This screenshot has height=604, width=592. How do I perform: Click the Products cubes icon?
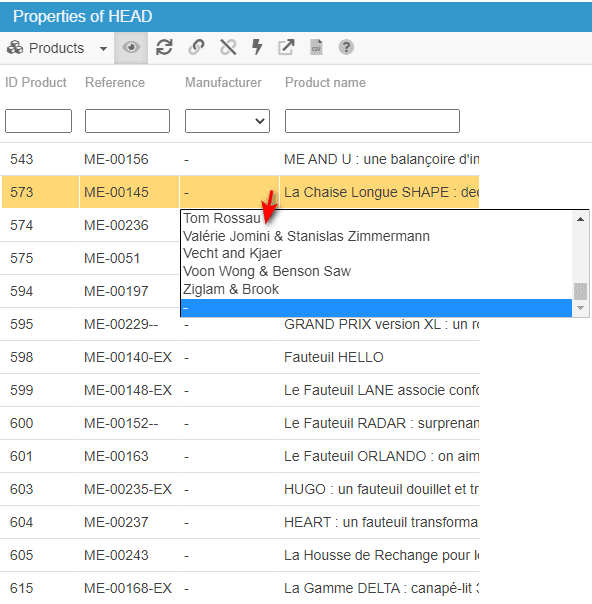click(15, 48)
